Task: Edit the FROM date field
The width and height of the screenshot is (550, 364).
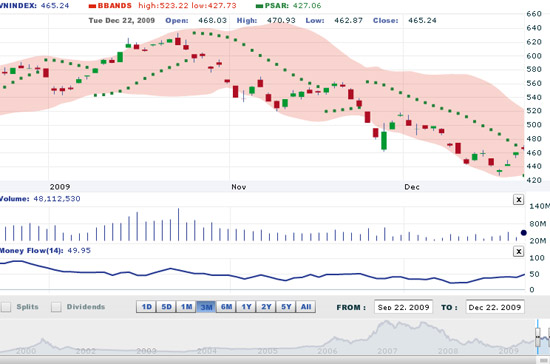Action: pyautogui.click(x=403, y=307)
